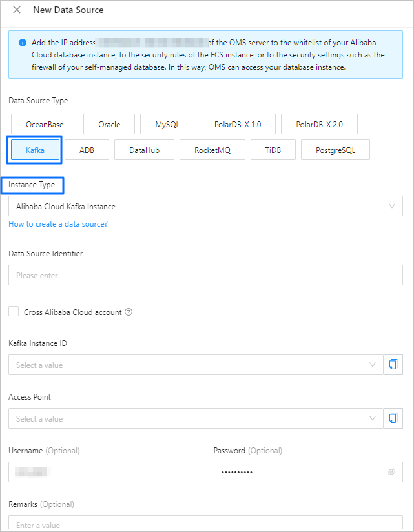Viewport: 414px width, 532px height.
Task: Open the Instance Type dropdown
Action: tap(205, 207)
